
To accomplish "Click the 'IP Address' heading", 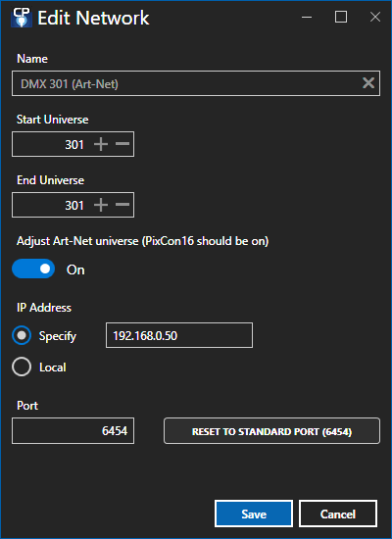I will [x=44, y=308].
